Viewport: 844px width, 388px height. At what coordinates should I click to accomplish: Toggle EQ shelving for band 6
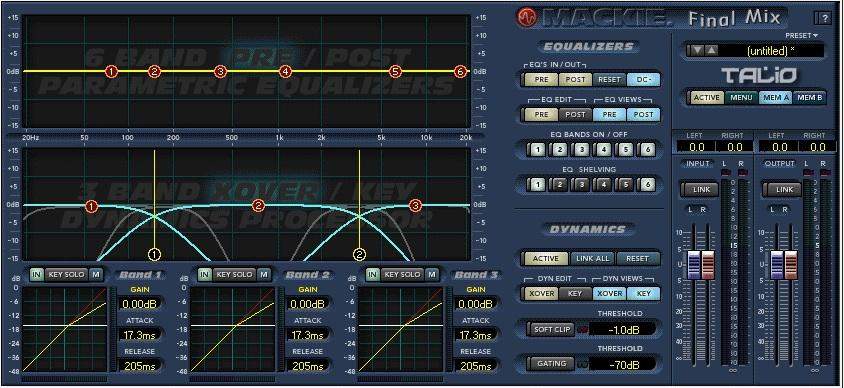coord(648,185)
